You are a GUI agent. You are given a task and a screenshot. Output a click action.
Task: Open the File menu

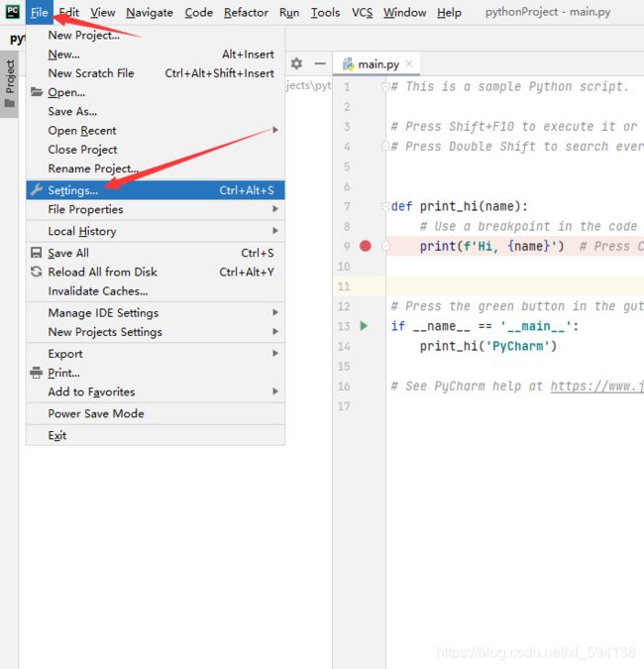[x=40, y=12]
